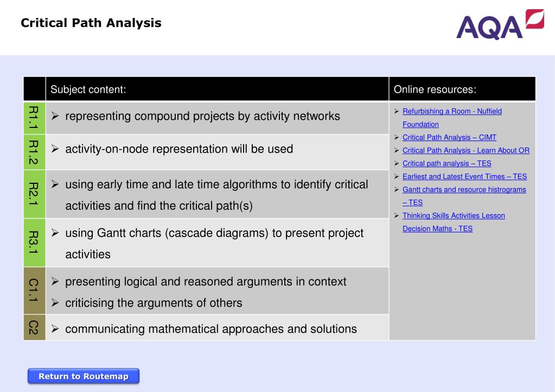Click the activity-on-node representation text
This screenshot has width=555, height=392.
(179, 149)
